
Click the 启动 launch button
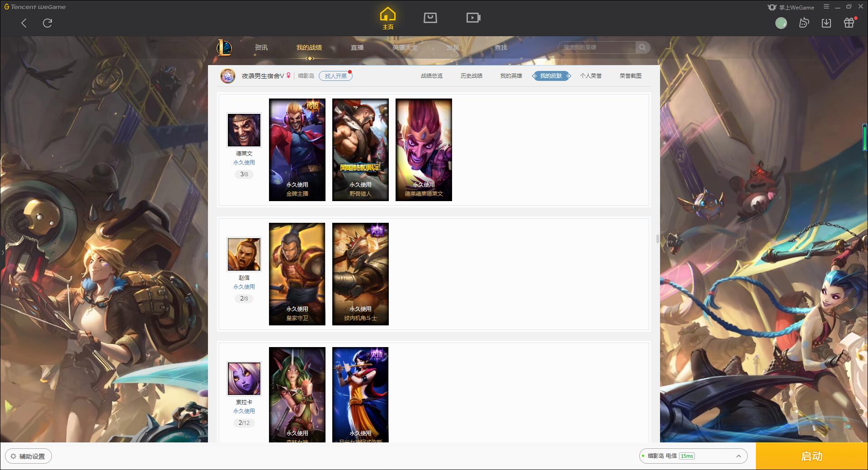click(812, 456)
